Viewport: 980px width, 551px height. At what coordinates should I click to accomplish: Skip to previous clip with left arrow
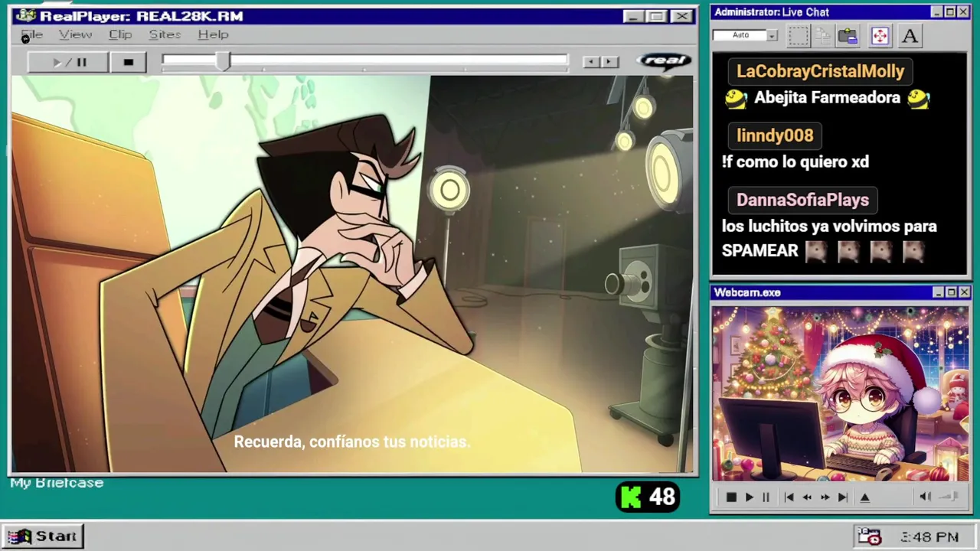coord(591,62)
